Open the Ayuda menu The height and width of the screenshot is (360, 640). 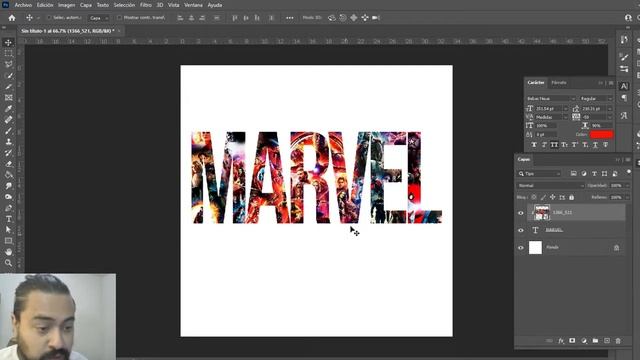[x=215, y=5]
